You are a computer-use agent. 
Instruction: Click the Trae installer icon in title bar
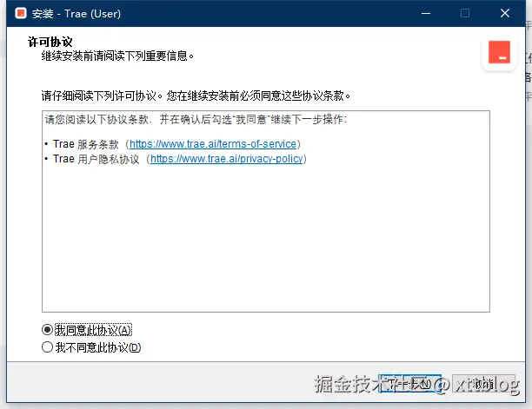[x=21, y=13]
